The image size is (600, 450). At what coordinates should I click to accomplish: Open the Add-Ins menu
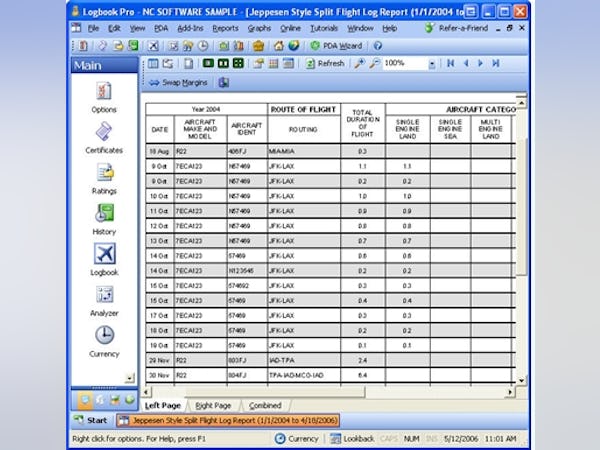190,28
